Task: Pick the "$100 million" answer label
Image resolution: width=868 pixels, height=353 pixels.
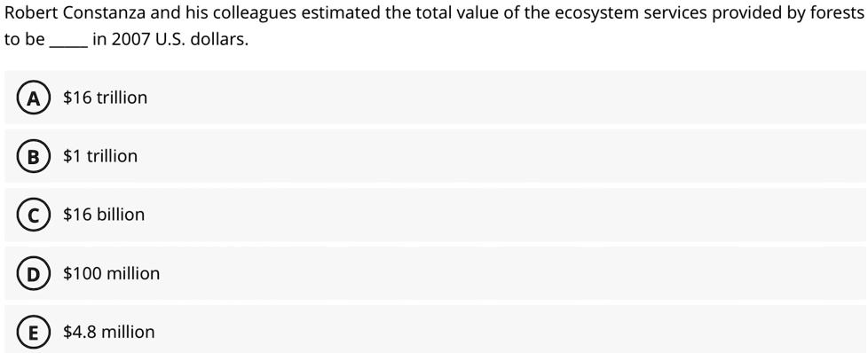Action: click(x=111, y=273)
